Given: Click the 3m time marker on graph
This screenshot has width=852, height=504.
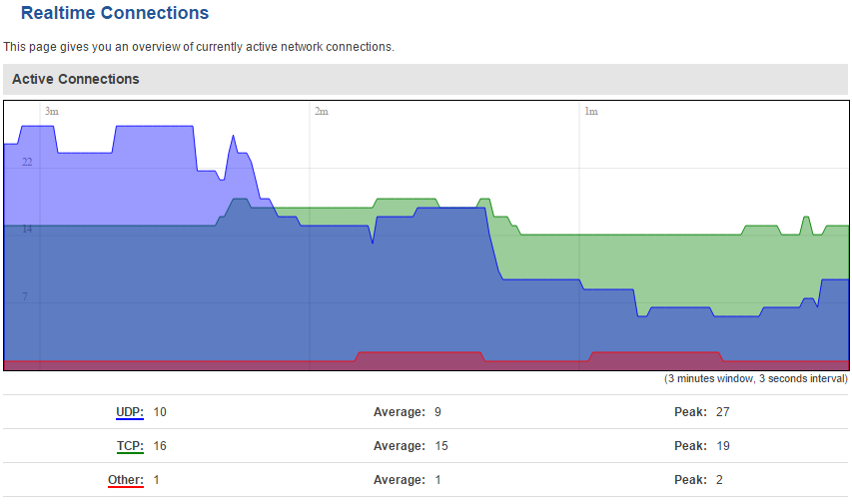Looking at the screenshot, I should coord(52,112).
